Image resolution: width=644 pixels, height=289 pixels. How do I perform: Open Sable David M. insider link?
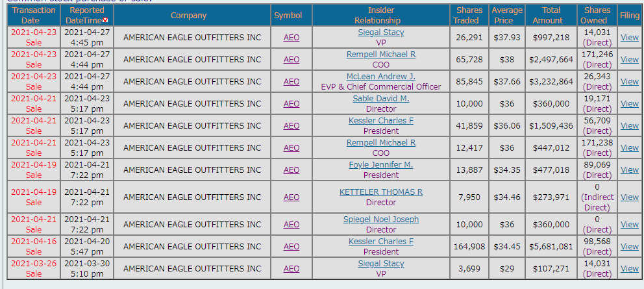(x=380, y=98)
